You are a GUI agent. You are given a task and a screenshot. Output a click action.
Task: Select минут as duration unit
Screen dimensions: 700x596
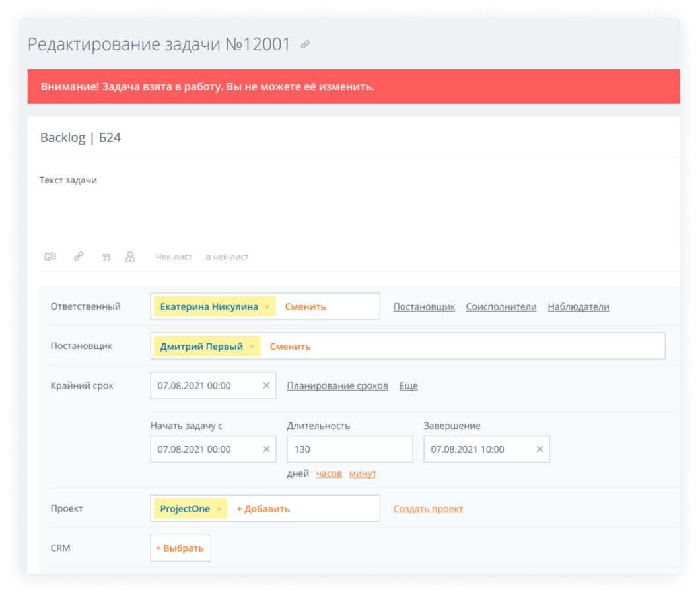coord(363,473)
